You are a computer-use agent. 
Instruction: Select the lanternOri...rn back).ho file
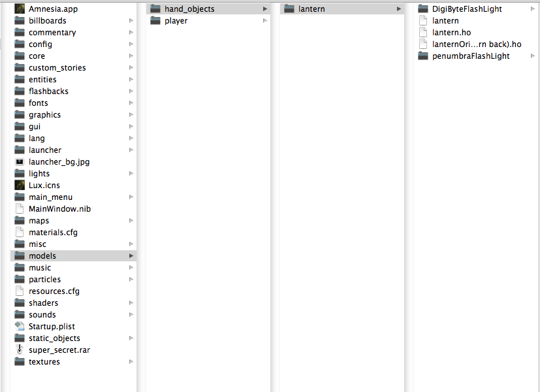477,44
